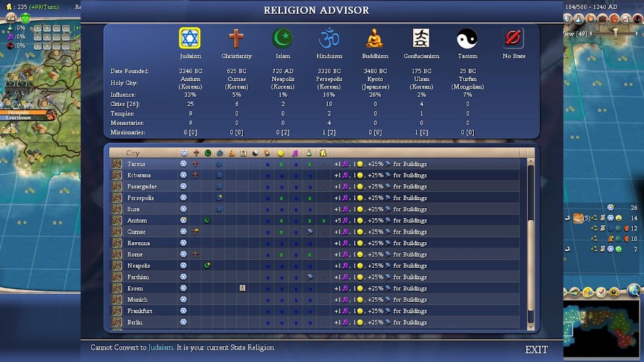Select the Rome city row

315,255
